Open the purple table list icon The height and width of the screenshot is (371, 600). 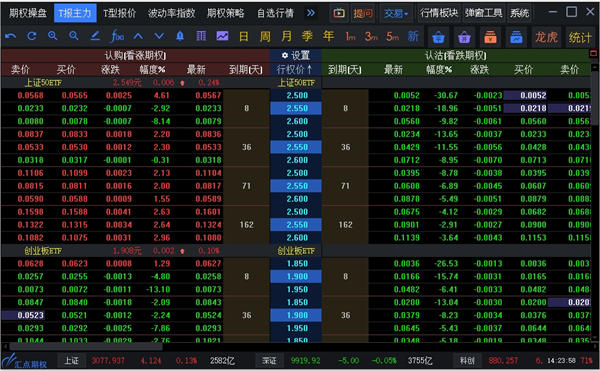click(x=201, y=36)
